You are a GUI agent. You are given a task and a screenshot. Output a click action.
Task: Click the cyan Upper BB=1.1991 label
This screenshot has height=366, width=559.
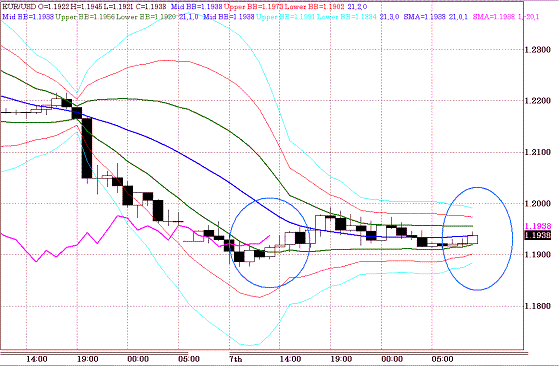click(286, 17)
